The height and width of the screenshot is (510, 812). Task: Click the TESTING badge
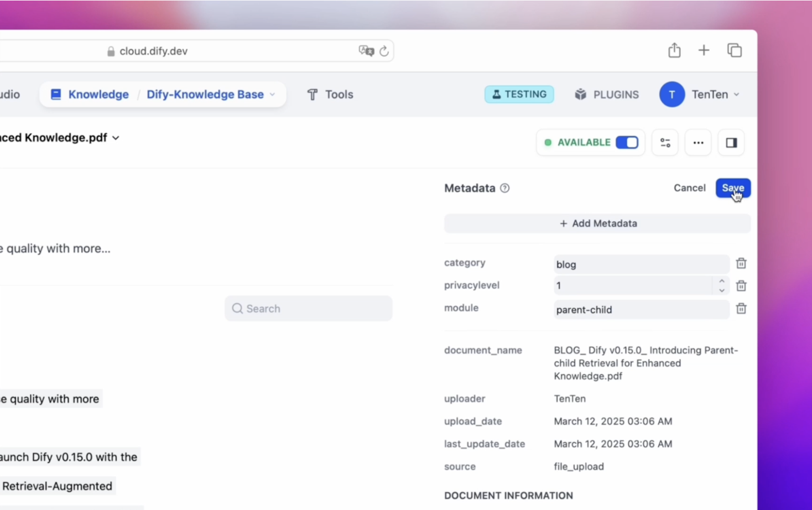coord(519,95)
